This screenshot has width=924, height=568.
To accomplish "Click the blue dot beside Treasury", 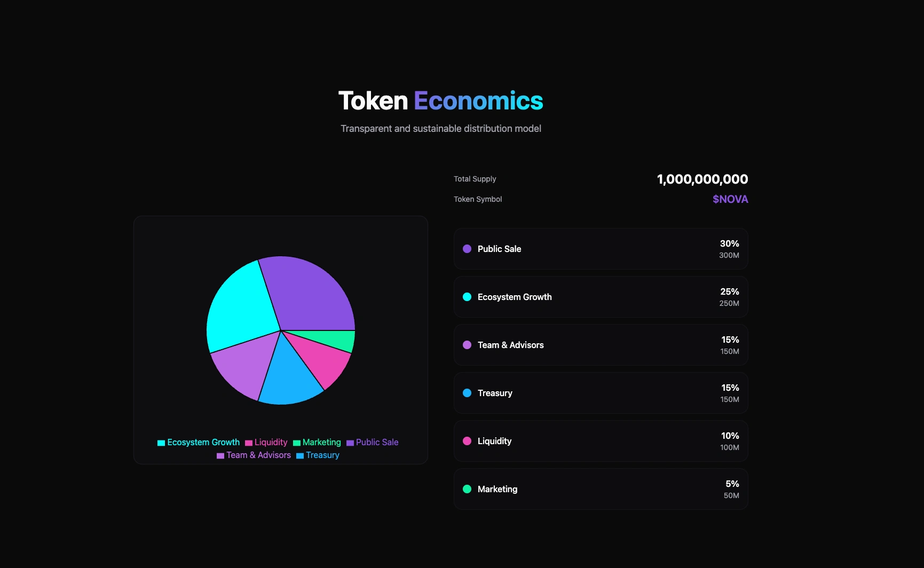I will [467, 393].
